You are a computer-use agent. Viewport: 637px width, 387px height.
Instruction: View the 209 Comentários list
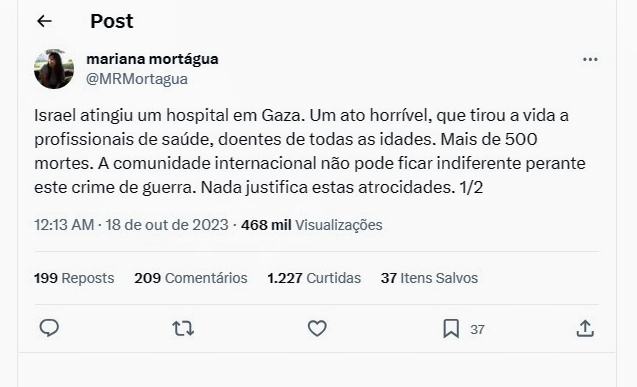point(191,278)
